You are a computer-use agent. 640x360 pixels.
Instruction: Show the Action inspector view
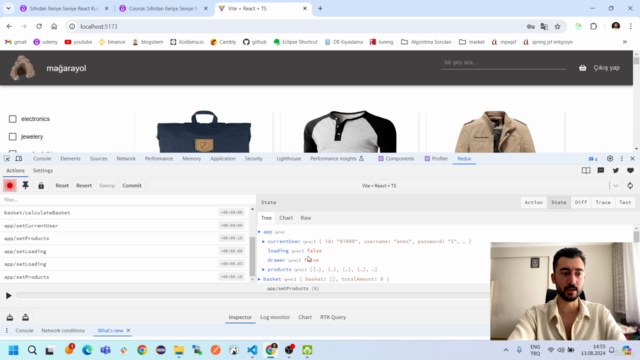[533, 202]
